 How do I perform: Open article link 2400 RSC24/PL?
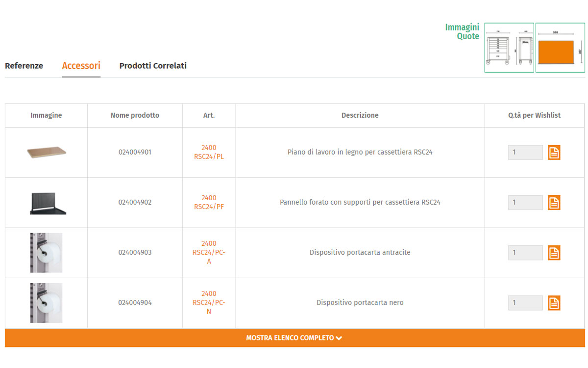point(209,152)
